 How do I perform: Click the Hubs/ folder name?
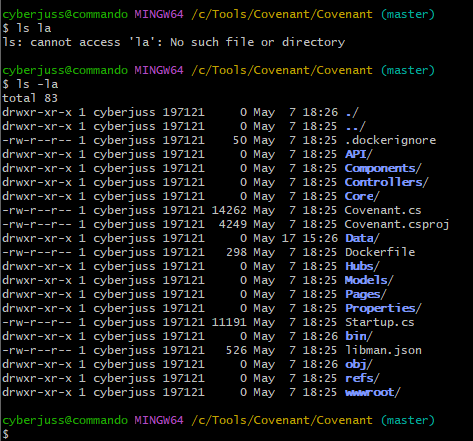(x=362, y=266)
